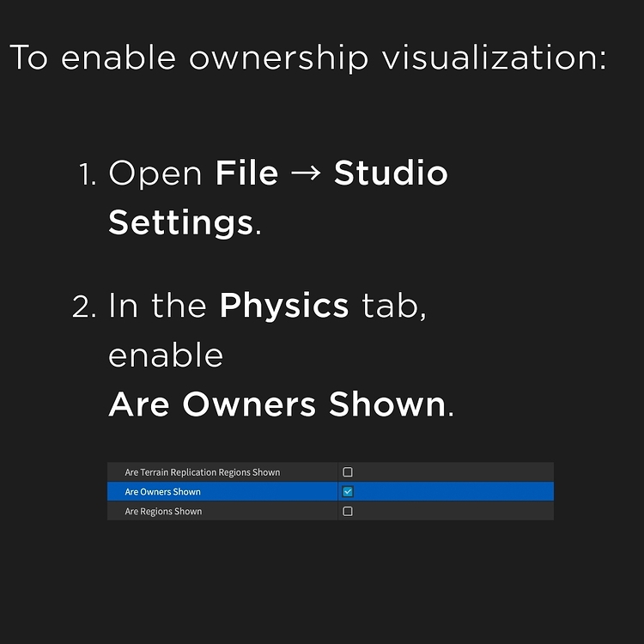Click the heading To enable ownership visualization
Image resolution: width=644 pixels, height=644 pixels.
(x=308, y=58)
